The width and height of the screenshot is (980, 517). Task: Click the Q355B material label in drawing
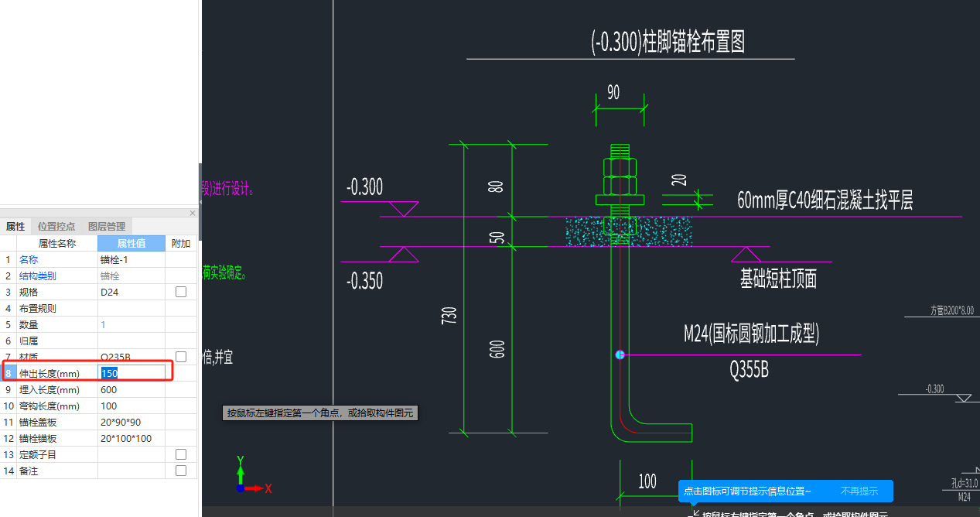click(x=749, y=370)
